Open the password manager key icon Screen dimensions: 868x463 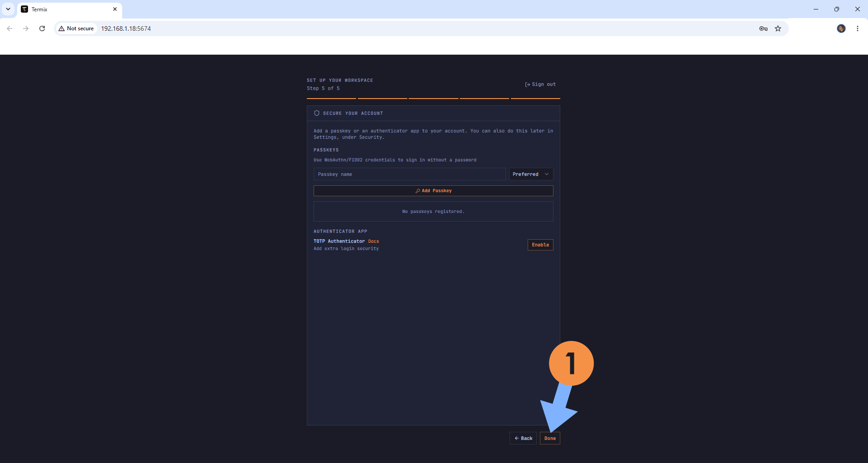click(763, 28)
